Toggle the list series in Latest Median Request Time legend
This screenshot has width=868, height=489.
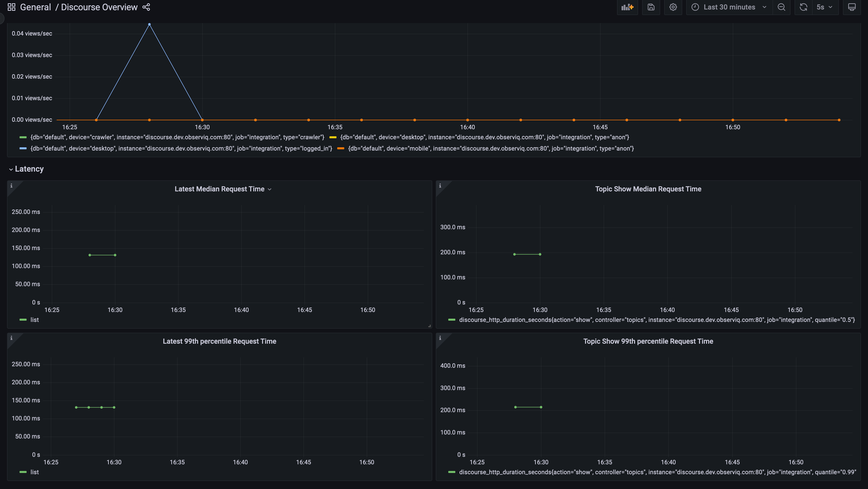coord(34,320)
